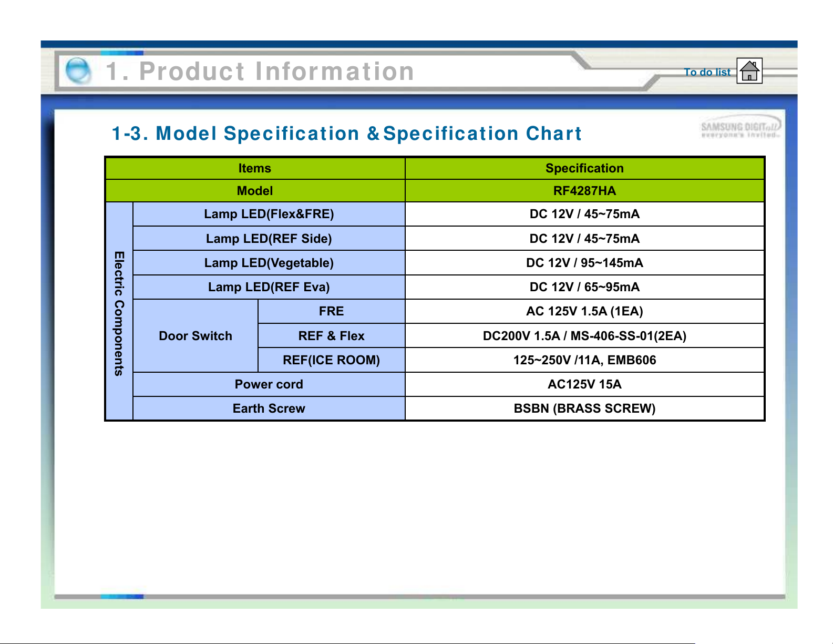Click the 'Lamp LED(Flex&FRE)' row label
The width and height of the screenshot is (833, 644).
(269, 214)
